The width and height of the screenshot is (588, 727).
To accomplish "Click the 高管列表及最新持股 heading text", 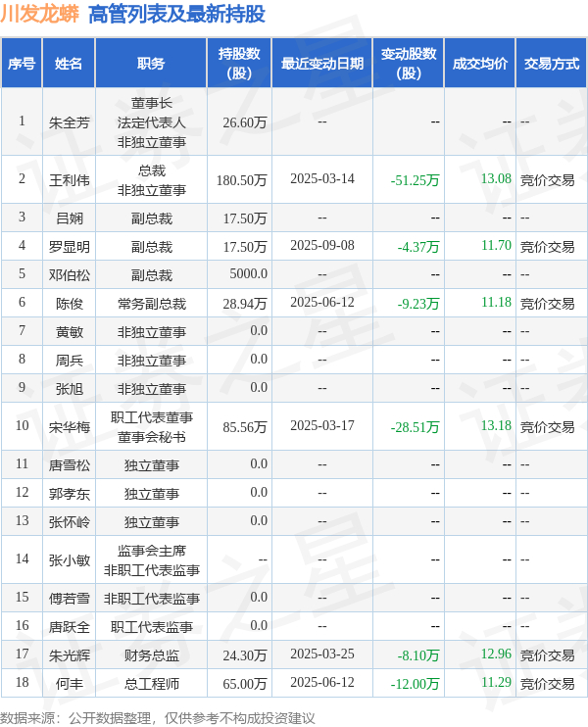I will pyautogui.click(x=176, y=14).
